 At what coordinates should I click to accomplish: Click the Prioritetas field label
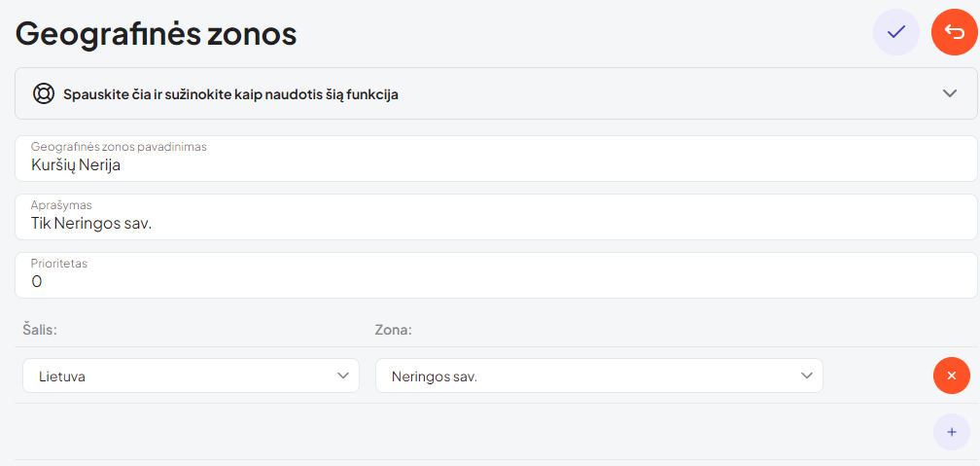tap(59, 264)
